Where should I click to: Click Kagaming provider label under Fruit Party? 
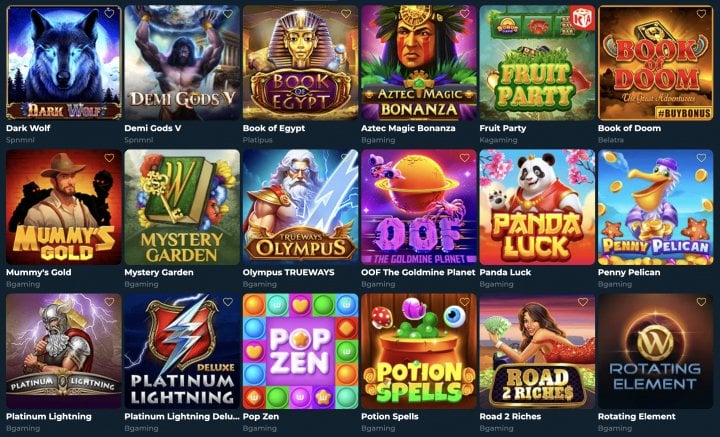click(498, 140)
